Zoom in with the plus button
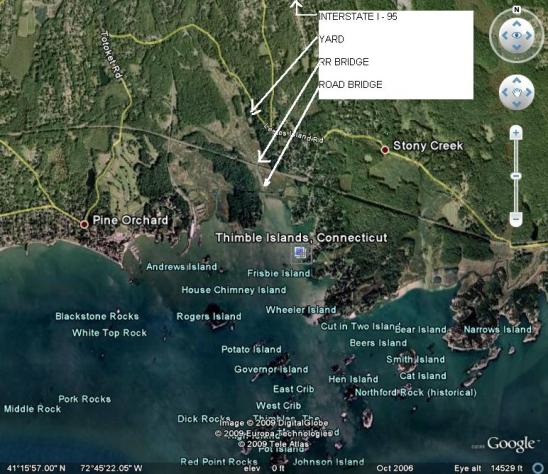Viewport: 548px width, 474px height. [516, 133]
